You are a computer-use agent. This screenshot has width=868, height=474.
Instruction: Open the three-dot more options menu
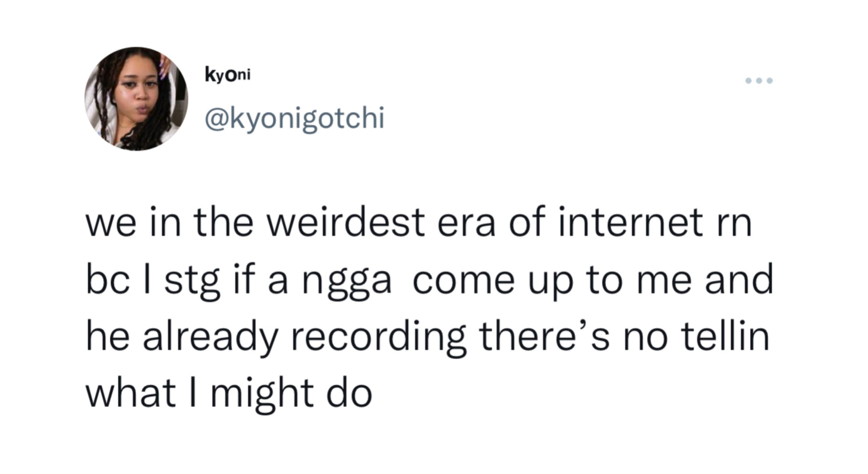[759, 81]
